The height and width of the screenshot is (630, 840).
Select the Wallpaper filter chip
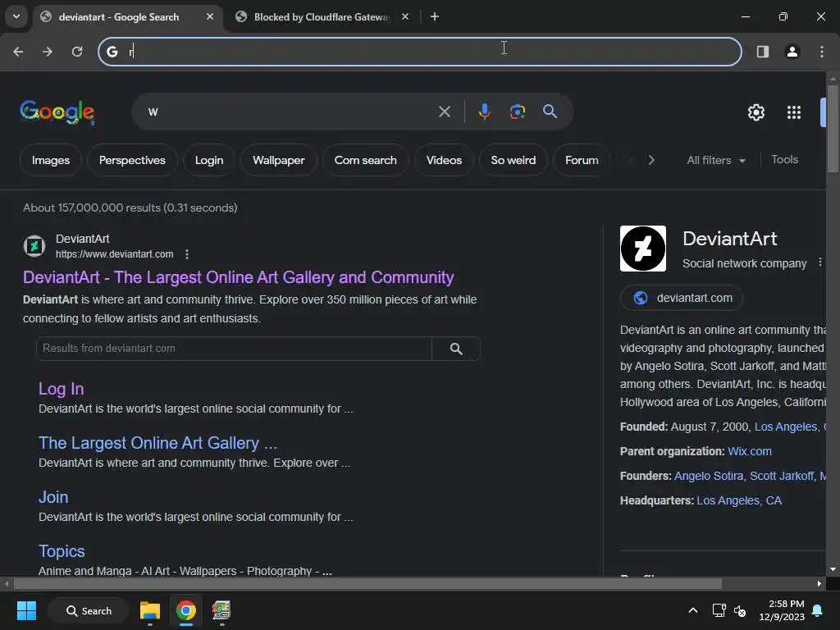[x=279, y=160]
